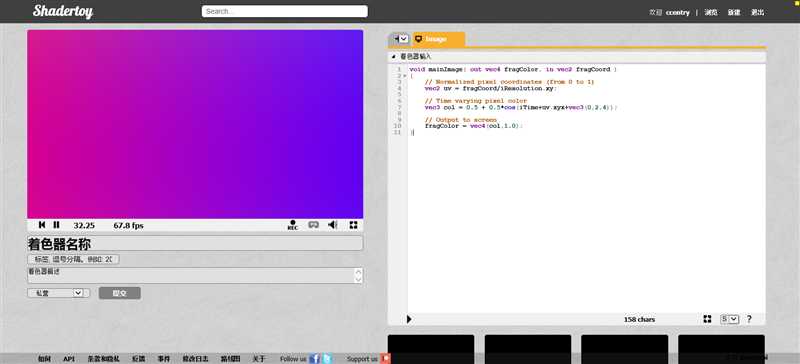The height and width of the screenshot is (364, 800).
Task: Click the 32.25 elapsed time readout
Action: (84, 226)
